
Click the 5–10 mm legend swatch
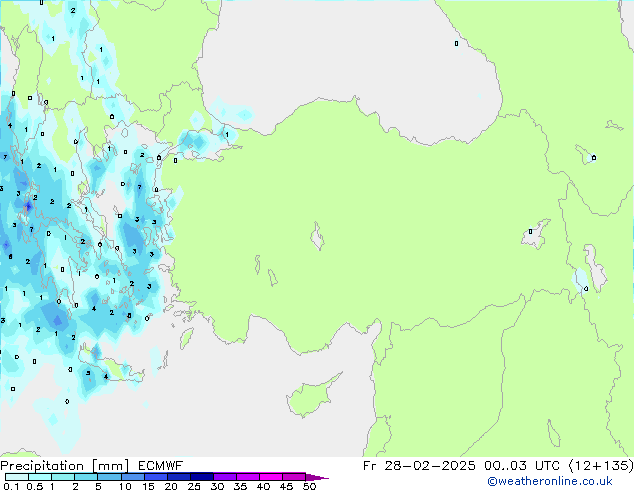109,477
